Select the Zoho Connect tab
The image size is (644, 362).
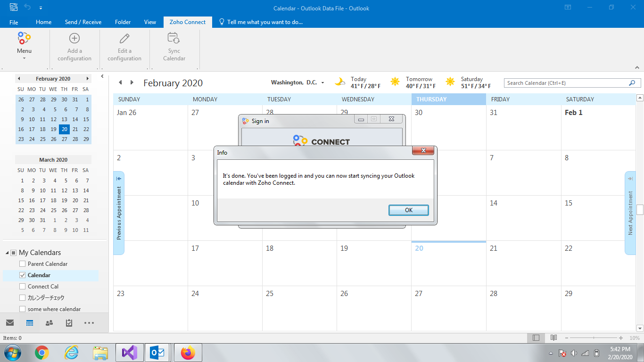(x=188, y=22)
